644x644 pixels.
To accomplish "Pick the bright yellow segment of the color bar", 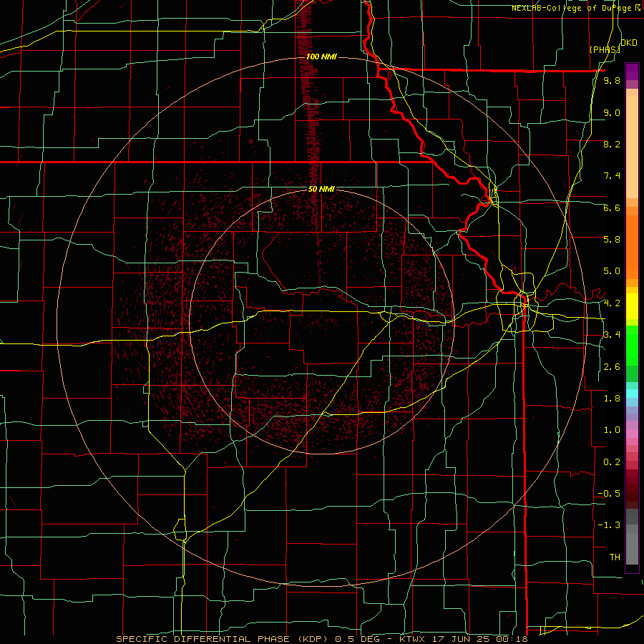I will tap(632, 306).
